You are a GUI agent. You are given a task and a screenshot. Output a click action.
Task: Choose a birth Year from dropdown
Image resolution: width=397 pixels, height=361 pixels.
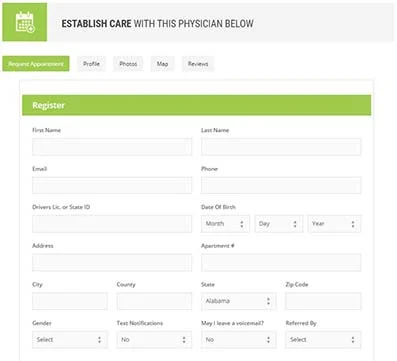335,224
